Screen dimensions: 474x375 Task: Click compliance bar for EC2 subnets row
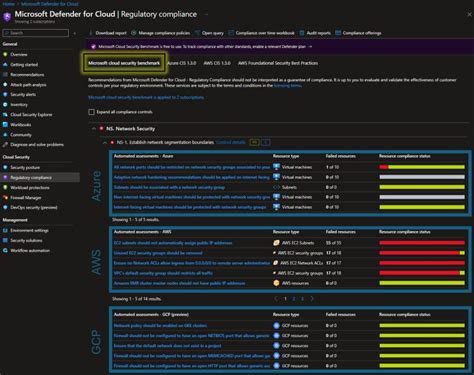coord(422,243)
